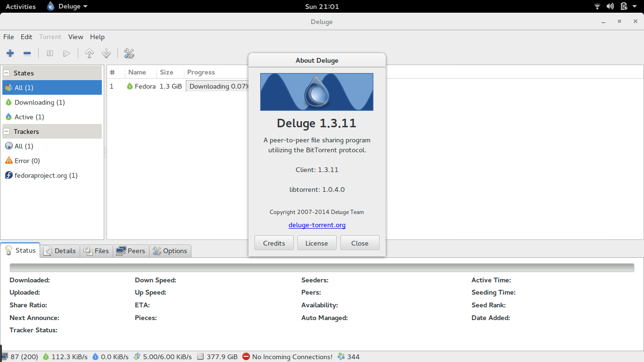Click the 1.3 GiB size cell
The image size is (644, 362).
pos(171,86)
